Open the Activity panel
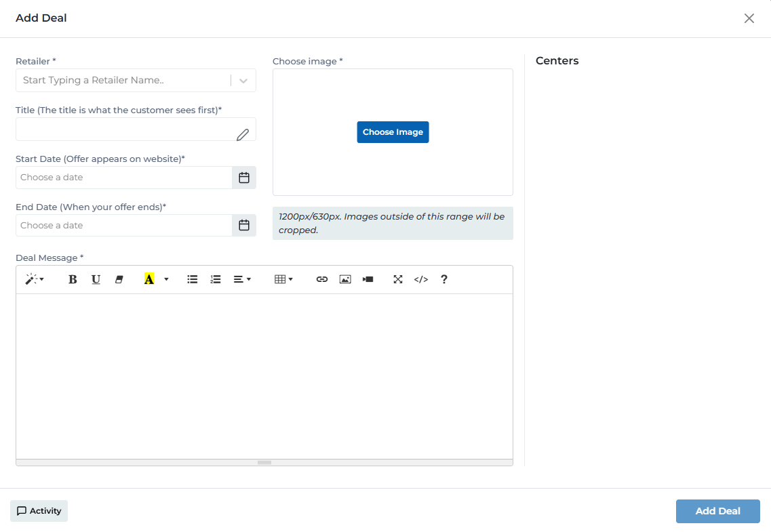771x532 pixels. pos(39,511)
